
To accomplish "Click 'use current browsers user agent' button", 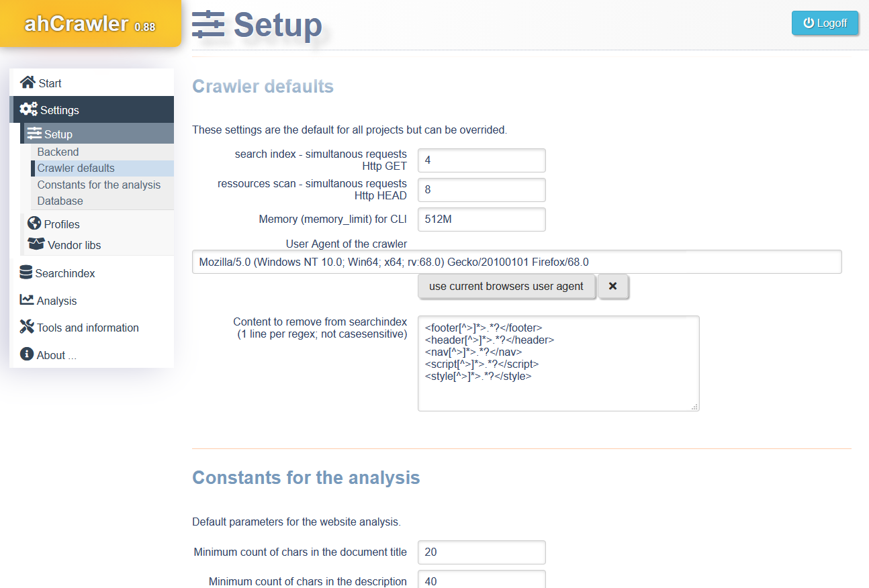I will point(506,287).
